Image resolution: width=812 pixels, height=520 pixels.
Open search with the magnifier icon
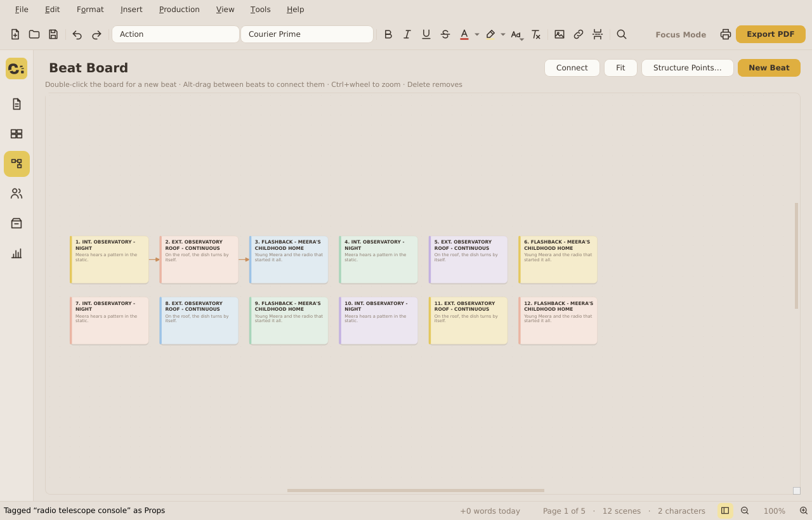[x=622, y=34]
